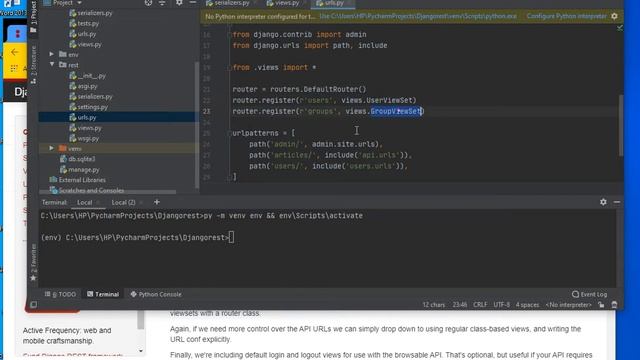The height and width of the screenshot is (360, 640).
Task: Click the selected GroupViewSet text in code
Action: click(396, 111)
